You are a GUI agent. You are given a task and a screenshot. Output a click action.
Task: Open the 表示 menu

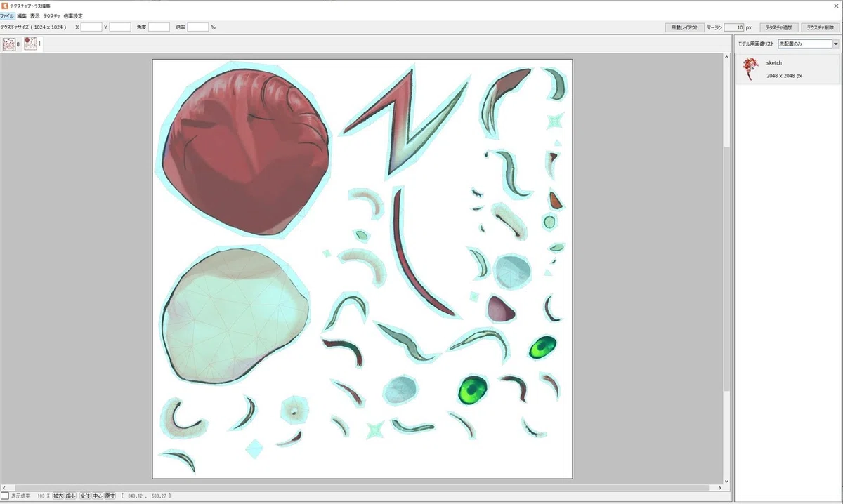(x=35, y=15)
